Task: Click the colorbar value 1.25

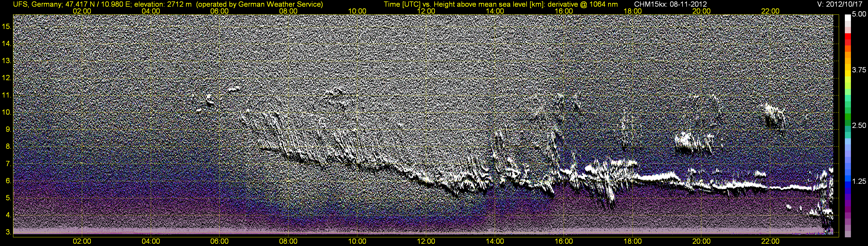Action: click(x=859, y=181)
